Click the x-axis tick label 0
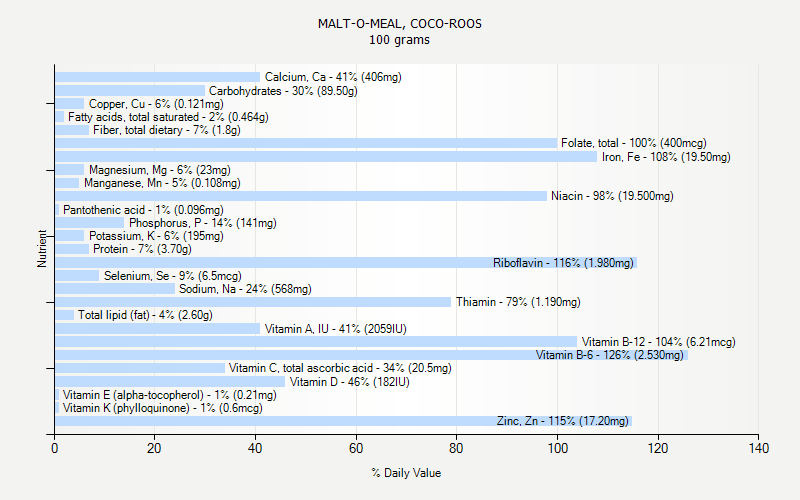Screen dimensions: 800x500 click(55, 448)
